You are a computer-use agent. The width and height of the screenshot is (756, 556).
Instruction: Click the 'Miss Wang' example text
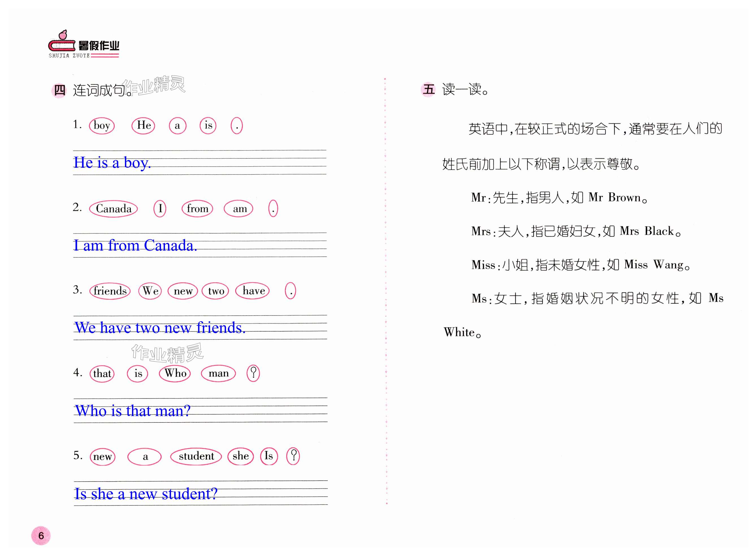point(654,265)
